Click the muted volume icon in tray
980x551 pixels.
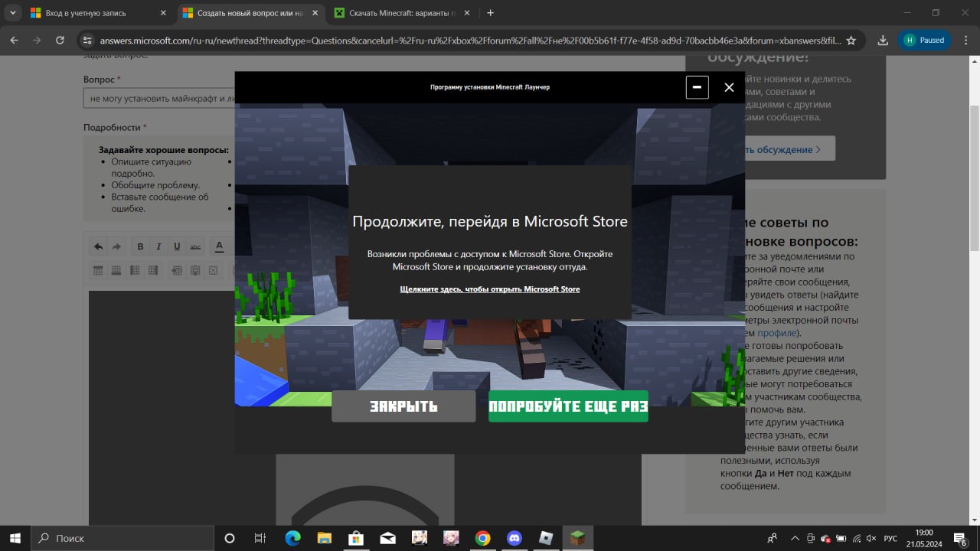click(871, 538)
